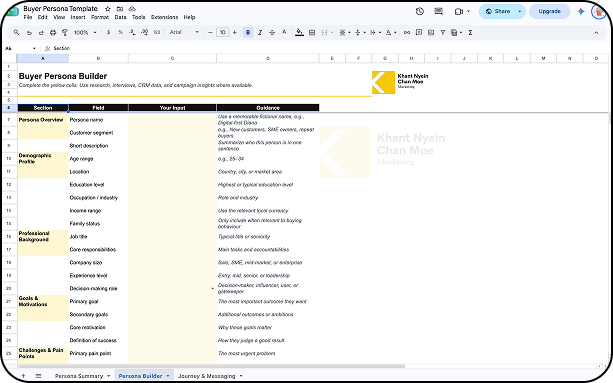This screenshot has width=613, height=383.
Task: Create a filter
Action: click(443, 32)
